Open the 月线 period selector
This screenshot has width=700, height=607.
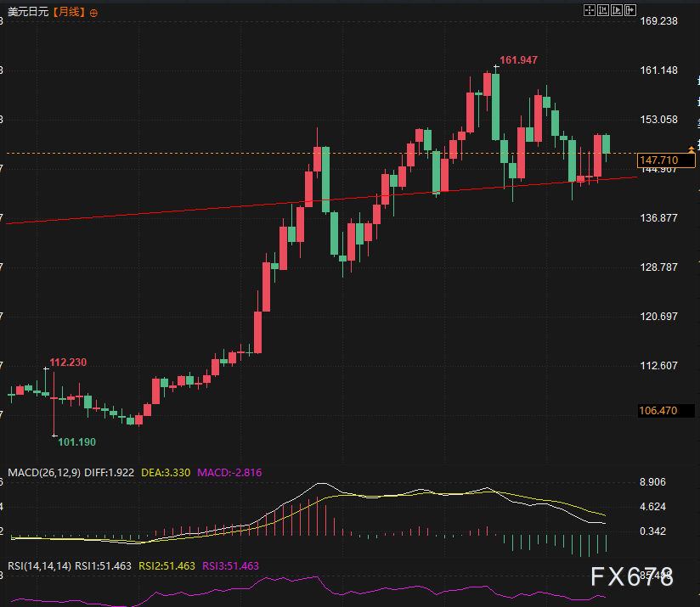[69, 12]
